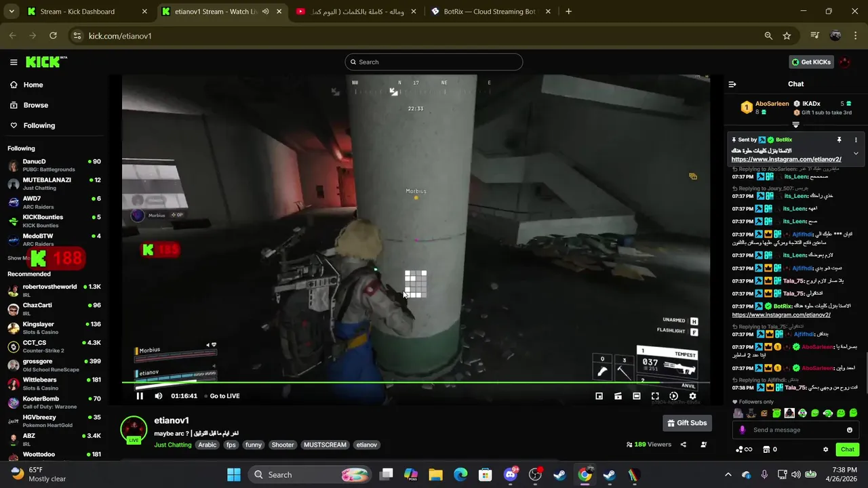Open Browse in sidebar
The image size is (868, 488).
29,105
